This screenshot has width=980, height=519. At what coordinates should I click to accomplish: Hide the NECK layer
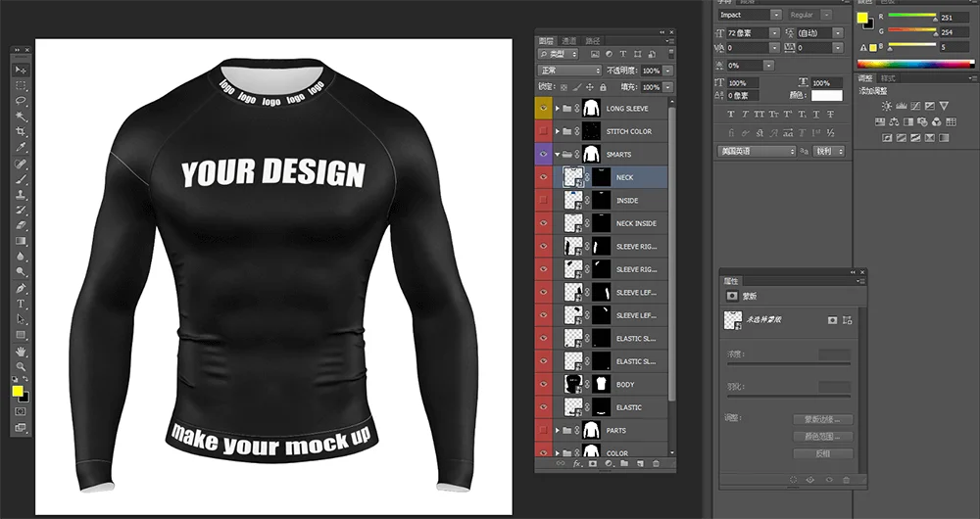tap(543, 177)
